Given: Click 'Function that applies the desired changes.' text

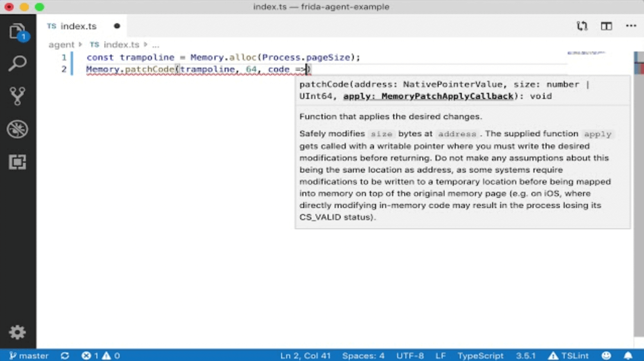Looking at the screenshot, I should [x=391, y=117].
